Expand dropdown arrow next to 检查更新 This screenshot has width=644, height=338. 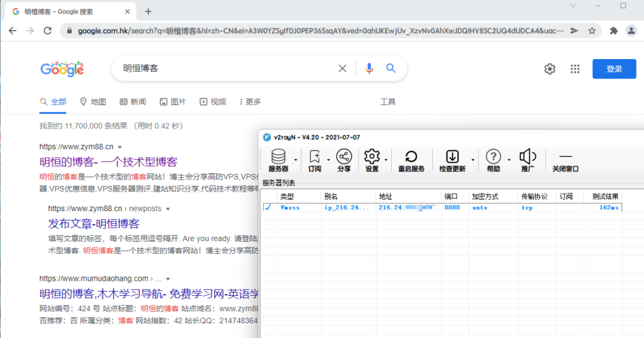tap(473, 160)
